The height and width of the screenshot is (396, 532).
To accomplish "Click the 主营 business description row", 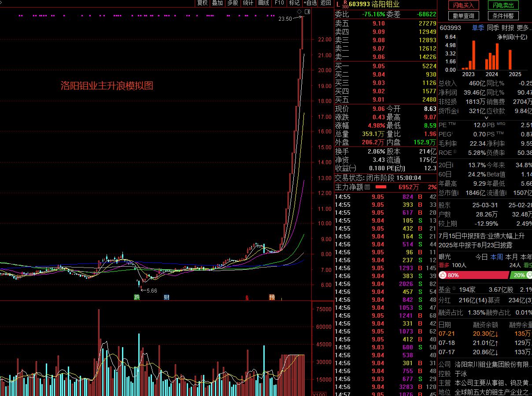I will tap(485, 383).
